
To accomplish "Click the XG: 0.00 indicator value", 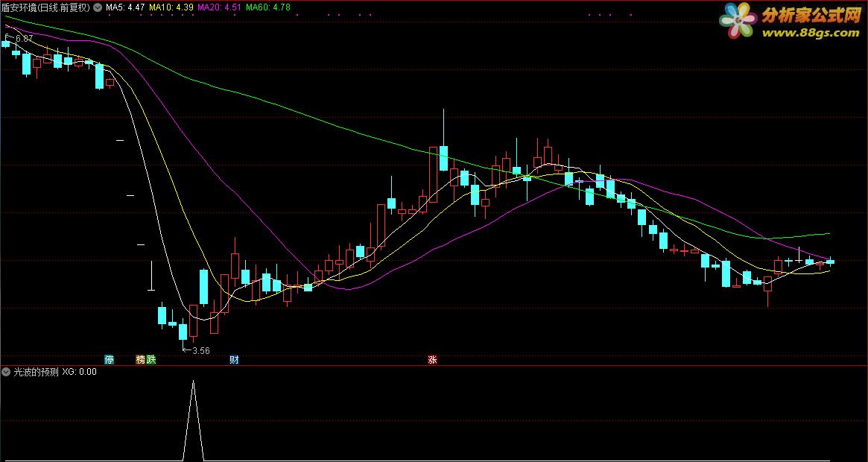I will pyautogui.click(x=79, y=372).
